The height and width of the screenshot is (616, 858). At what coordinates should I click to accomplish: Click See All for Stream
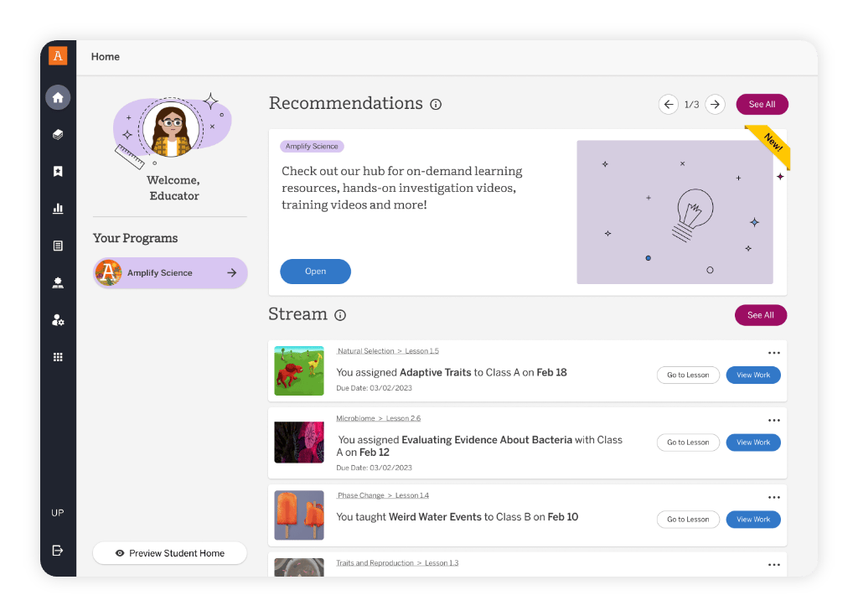761,315
